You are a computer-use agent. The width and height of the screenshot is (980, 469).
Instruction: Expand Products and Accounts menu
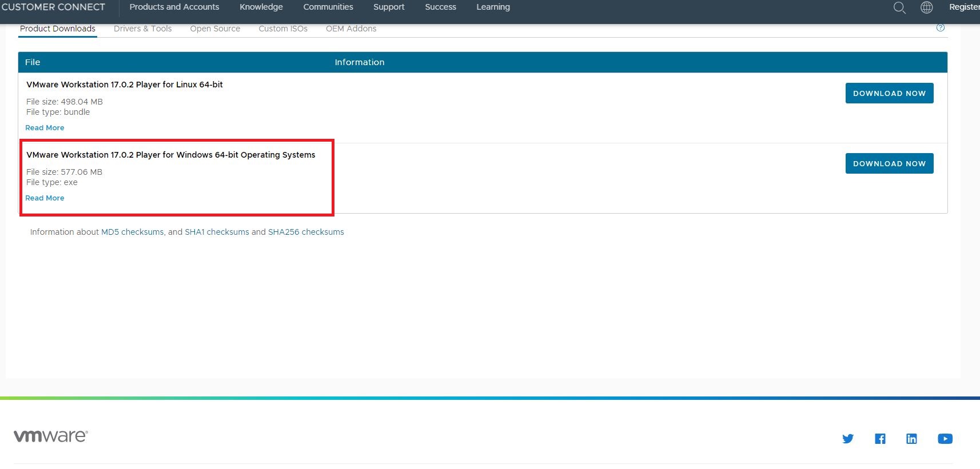coord(174,7)
